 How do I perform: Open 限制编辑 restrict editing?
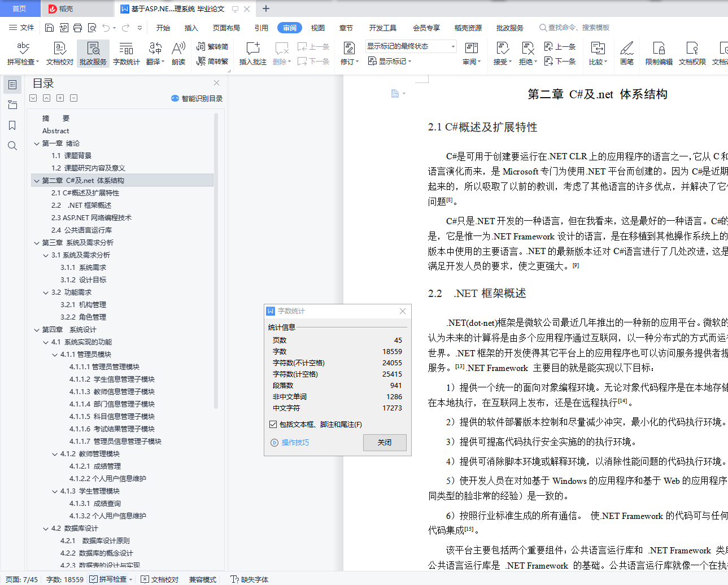coord(659,54)
